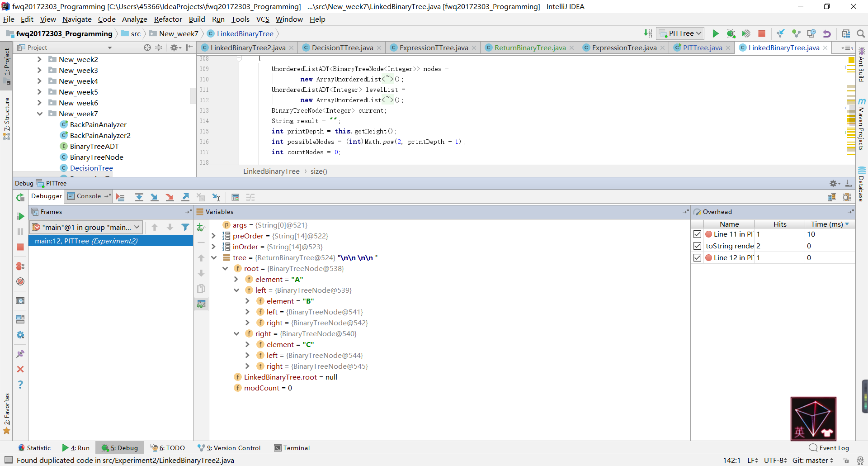
Task: Open the Evaluate Expression calculator icon
Action: (235, 197)
